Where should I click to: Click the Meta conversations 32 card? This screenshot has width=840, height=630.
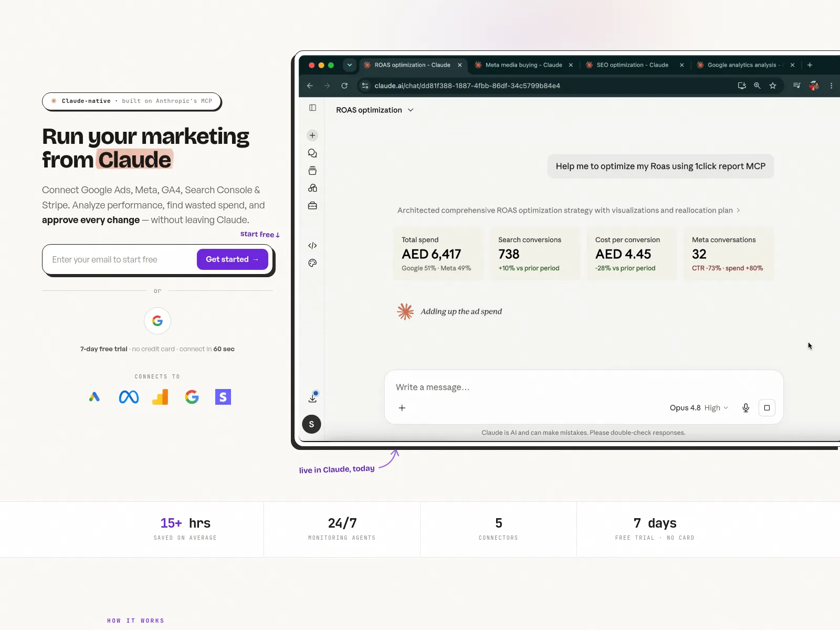point(729,254)
